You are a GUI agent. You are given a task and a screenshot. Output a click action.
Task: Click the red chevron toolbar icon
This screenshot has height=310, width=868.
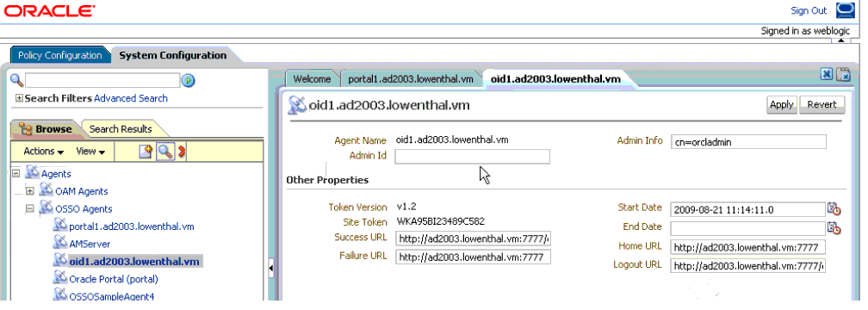click(182, 152)
